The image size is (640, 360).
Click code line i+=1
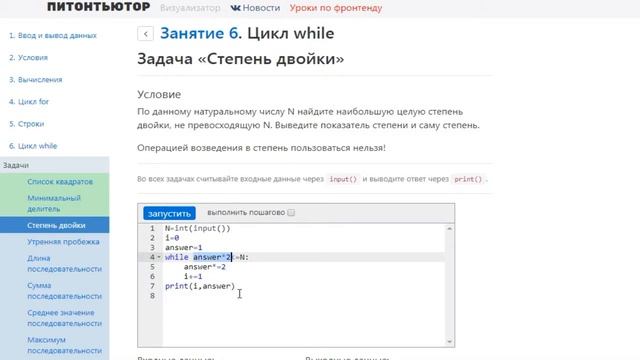click(193, 277)
